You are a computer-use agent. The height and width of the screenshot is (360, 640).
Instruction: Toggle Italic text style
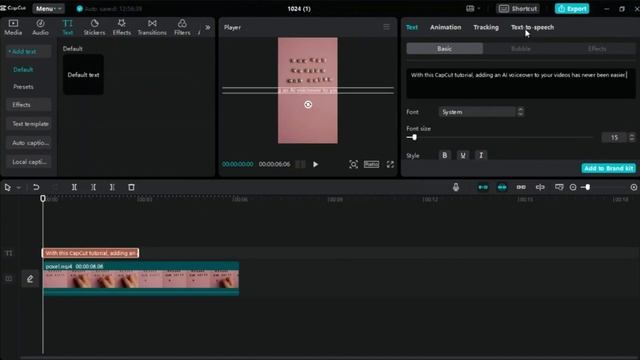(481, 155)
